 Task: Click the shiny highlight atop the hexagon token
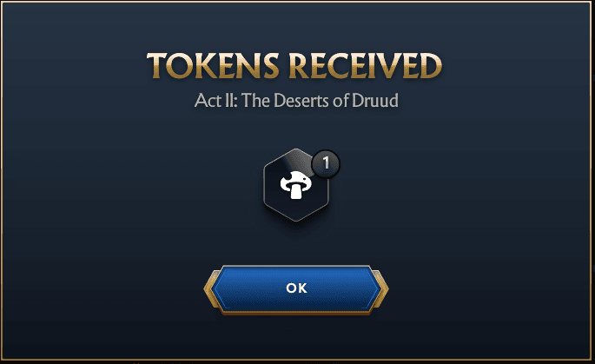tap(299, 160)
